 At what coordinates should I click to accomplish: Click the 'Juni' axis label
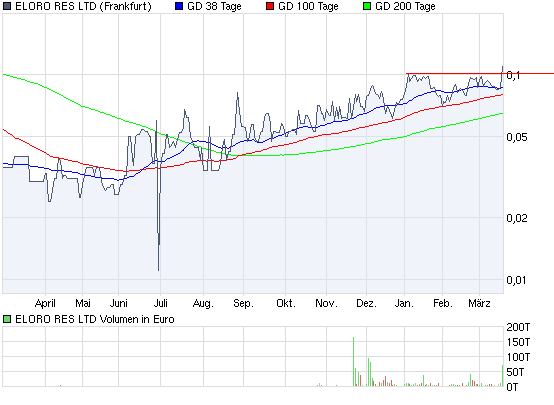pyautogui.click(x=118, y=303)
